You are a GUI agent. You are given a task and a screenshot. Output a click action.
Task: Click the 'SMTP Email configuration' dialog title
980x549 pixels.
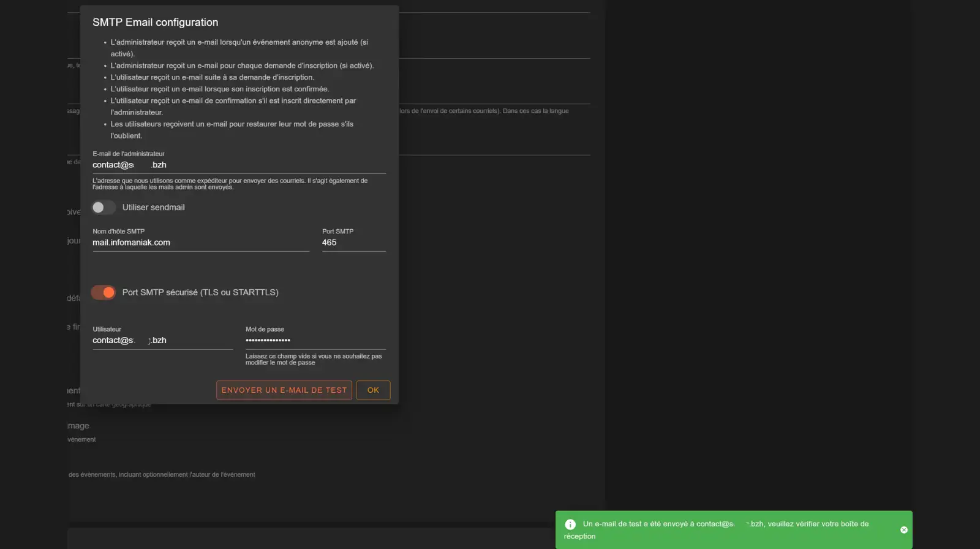156,23
